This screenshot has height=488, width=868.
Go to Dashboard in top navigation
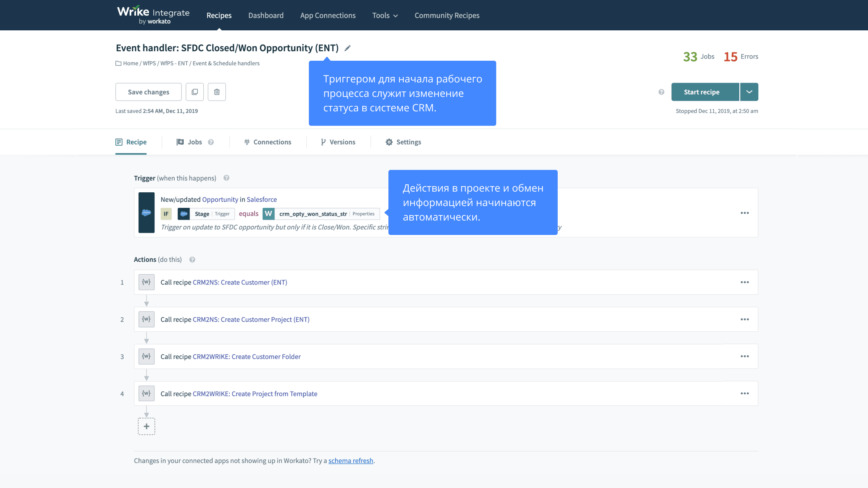click(266, 15)
